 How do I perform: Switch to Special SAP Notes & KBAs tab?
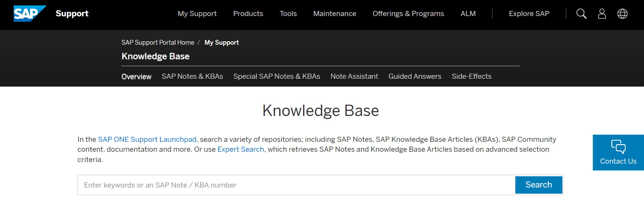click(x=277, y=76)
